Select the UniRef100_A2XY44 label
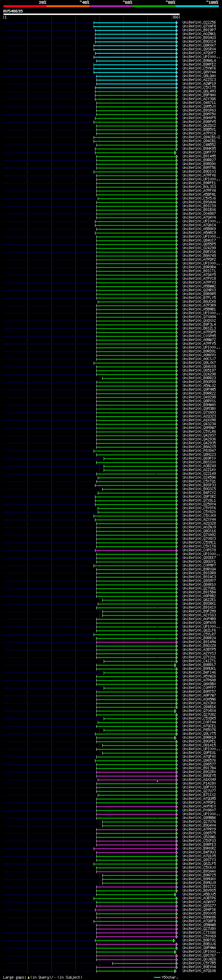The height and width of the screenshot is (980, 222). 199,520
